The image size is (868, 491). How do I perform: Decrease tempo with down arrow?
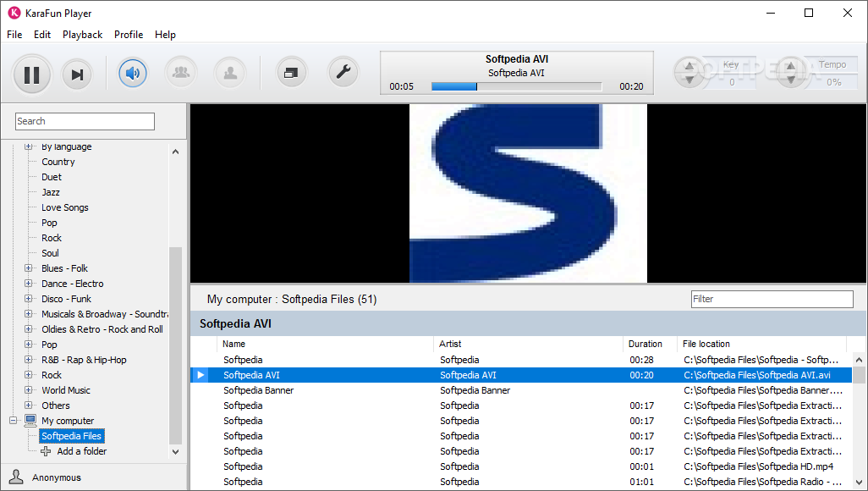tap(790, 80)
